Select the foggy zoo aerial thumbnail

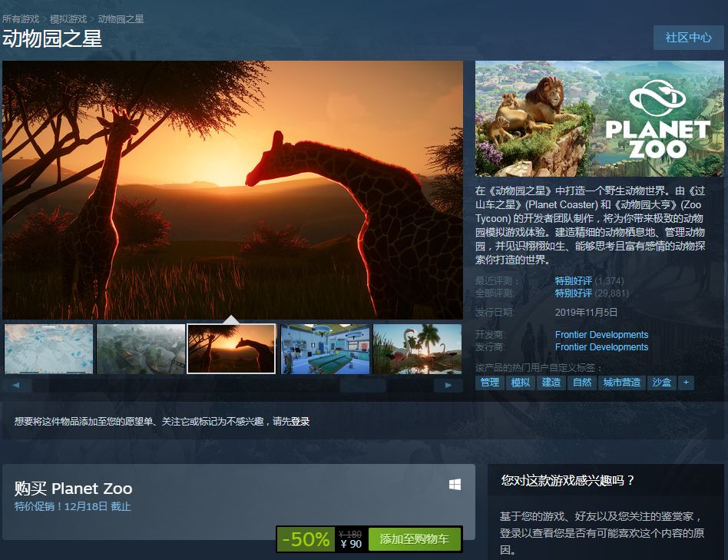141,349
